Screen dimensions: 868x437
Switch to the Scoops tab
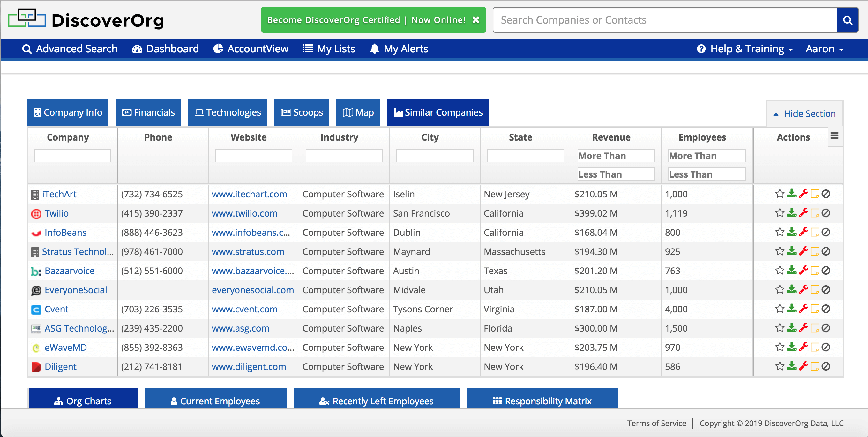click(x=302, y=112)
